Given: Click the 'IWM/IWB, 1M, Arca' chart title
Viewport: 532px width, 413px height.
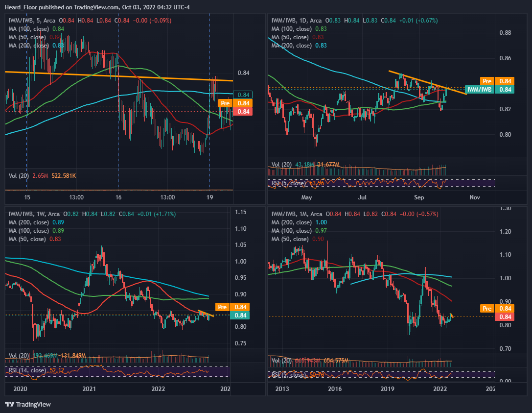Looking at the screenshot, I should point(297,214).
